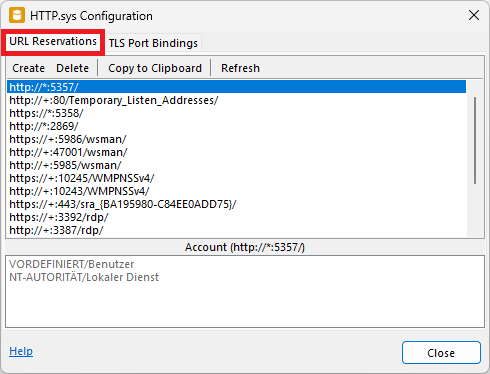Click the Close button

(441, 353)
